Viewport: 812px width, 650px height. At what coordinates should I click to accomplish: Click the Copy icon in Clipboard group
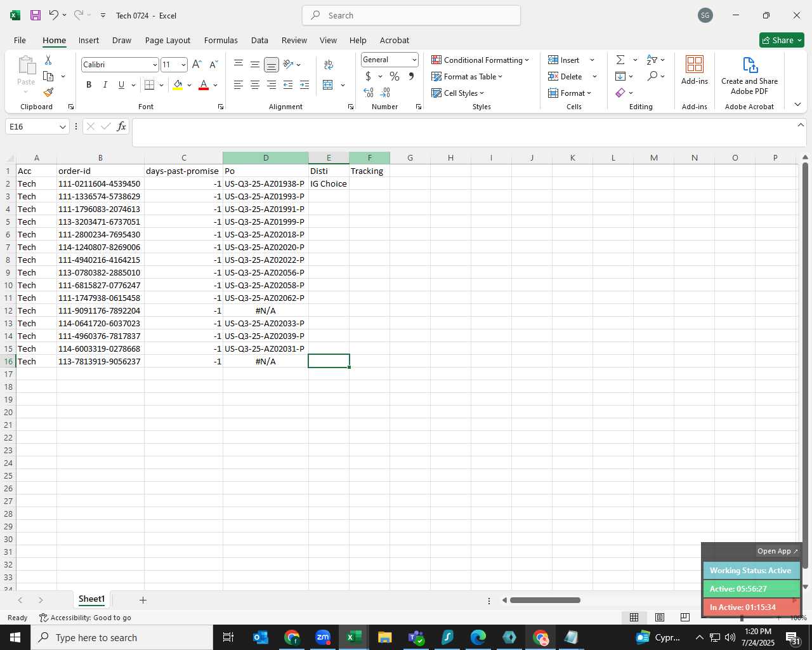(x=48, y=76)
